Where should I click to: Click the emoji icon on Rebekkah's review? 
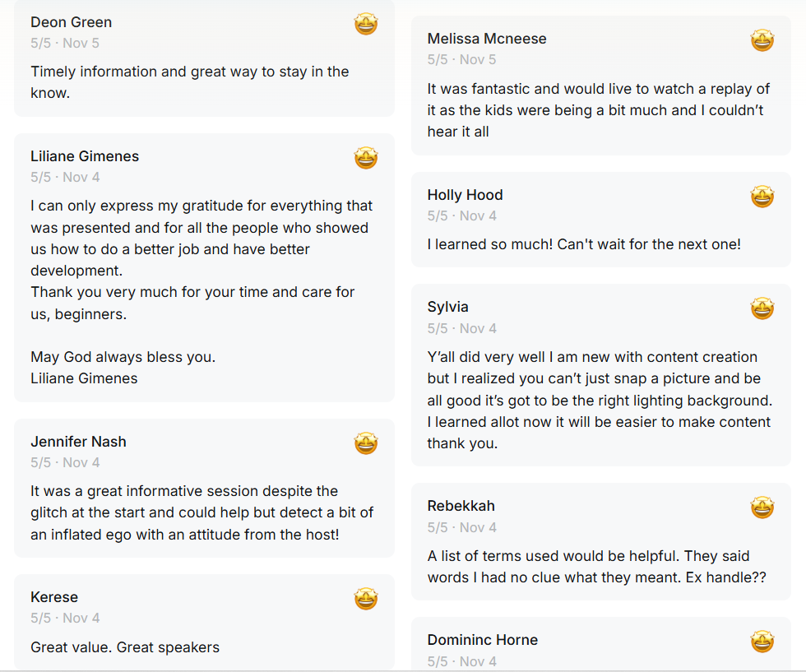762,507
